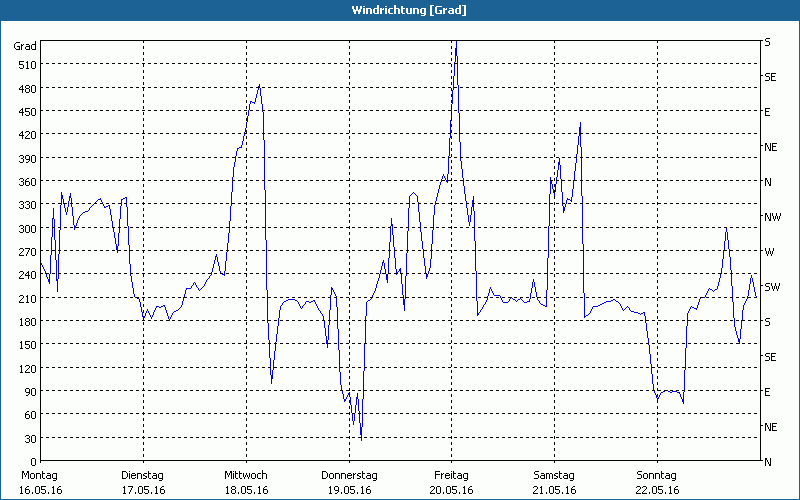Screen dimensions: 800x500
Task: Click the date 21.05.16
Action: pyautogui.click(x=555, y=490)
